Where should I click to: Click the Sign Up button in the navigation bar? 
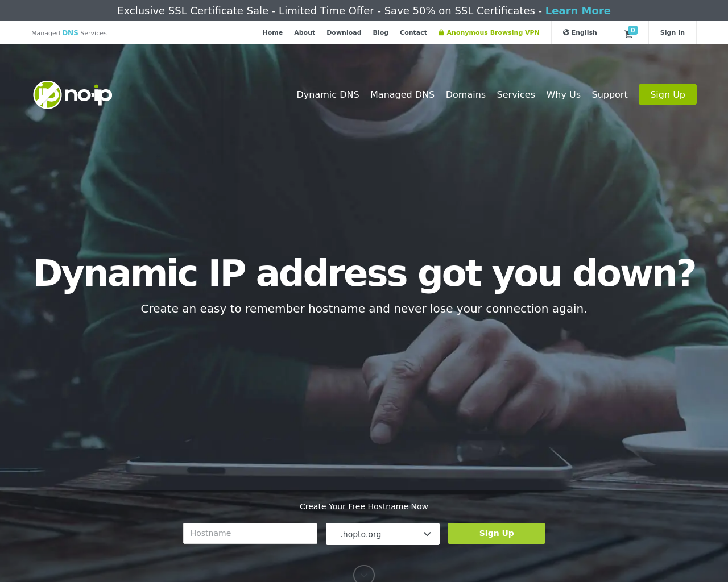point(668,94)
